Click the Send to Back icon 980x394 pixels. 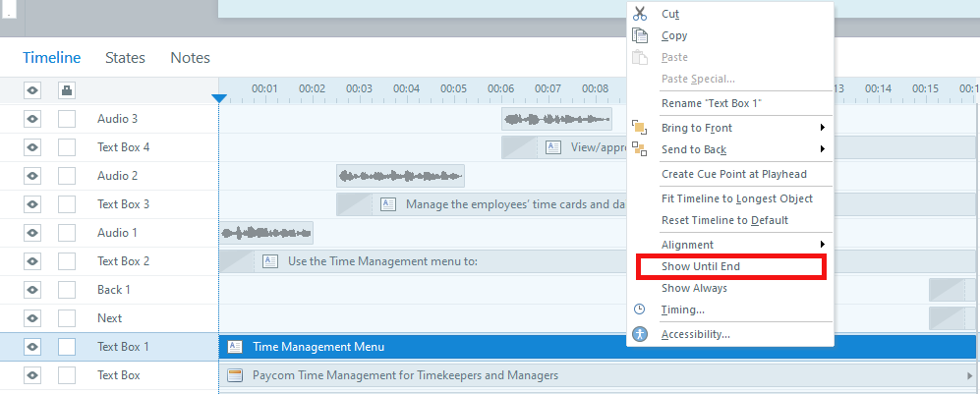pyautogui.click(x=639, y=149)
